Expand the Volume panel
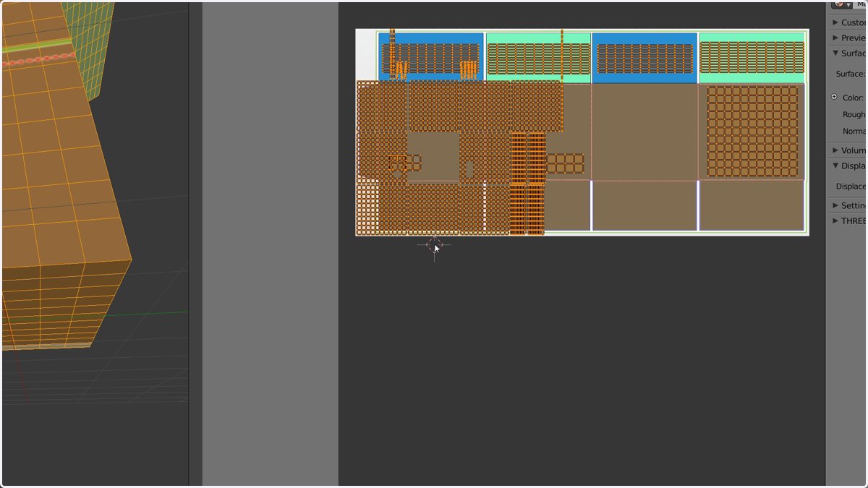This screenshot has width=868, height=488. (835, 150)
